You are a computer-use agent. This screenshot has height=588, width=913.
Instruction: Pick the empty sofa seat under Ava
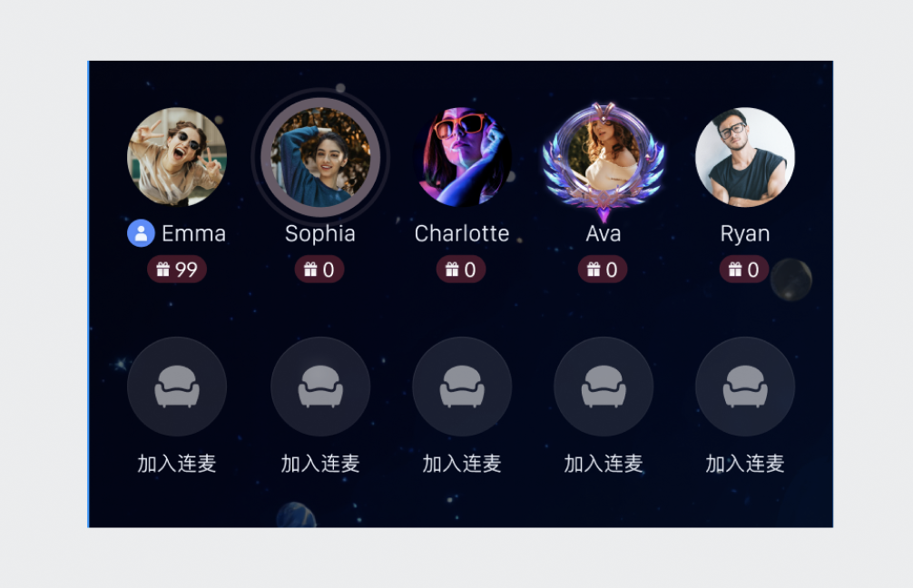click(604, 387)
